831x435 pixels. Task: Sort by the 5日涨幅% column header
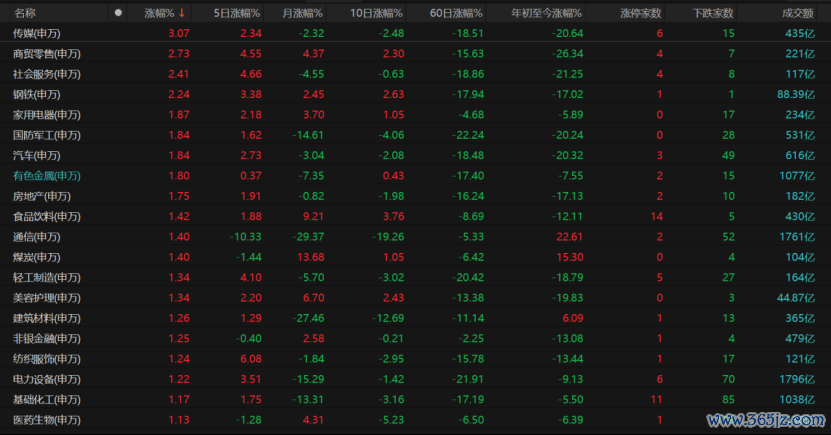pyautogui.click(x=237, y=13)
